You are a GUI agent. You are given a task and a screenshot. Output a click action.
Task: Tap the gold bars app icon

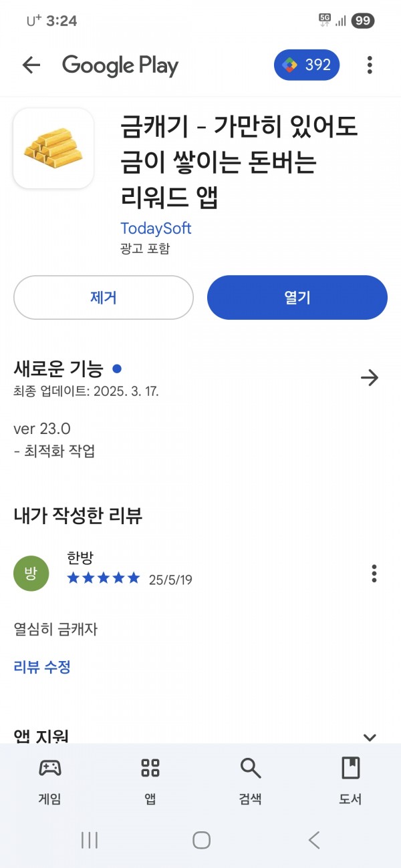(x=53, y=148)
